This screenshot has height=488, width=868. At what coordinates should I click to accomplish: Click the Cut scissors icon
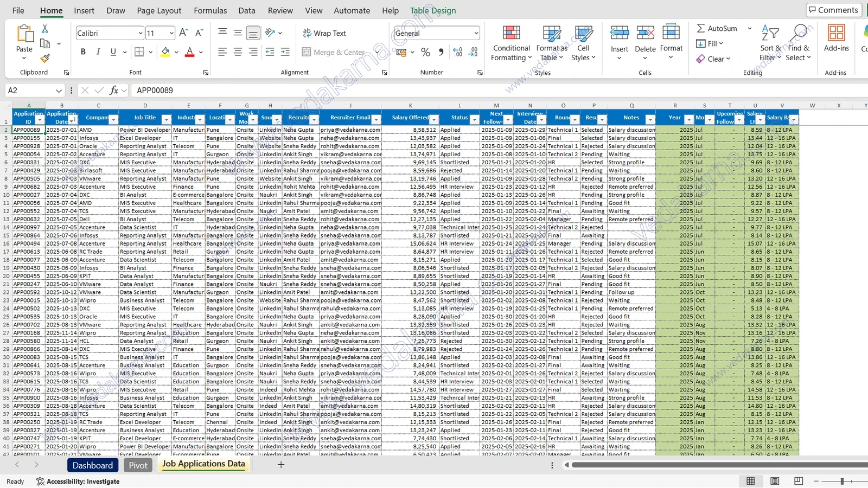(45, 29)
